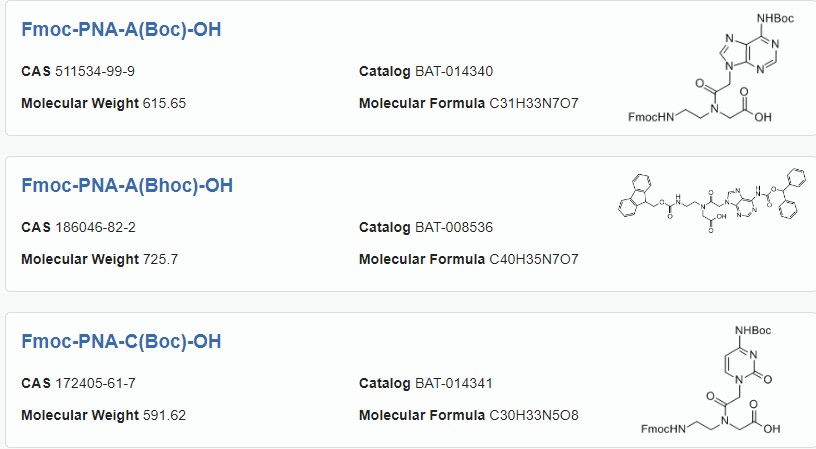Open the Fmoc-PNA-A(Boc)-OH product link
Image resolution: width=816 pixels, height=449 pixels.
(121, 29)
